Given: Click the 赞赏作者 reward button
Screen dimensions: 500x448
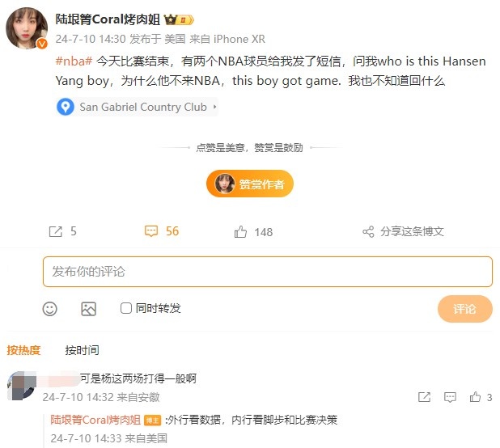Looking at the screenshot, I should tap(250, 184).
